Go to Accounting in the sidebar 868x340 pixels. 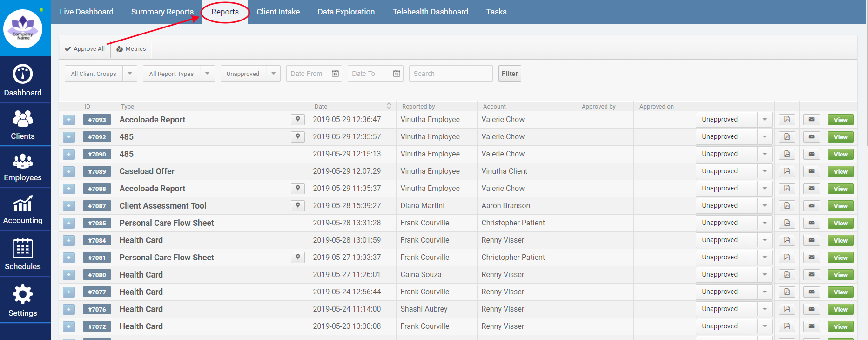click(x=23, y=210)
